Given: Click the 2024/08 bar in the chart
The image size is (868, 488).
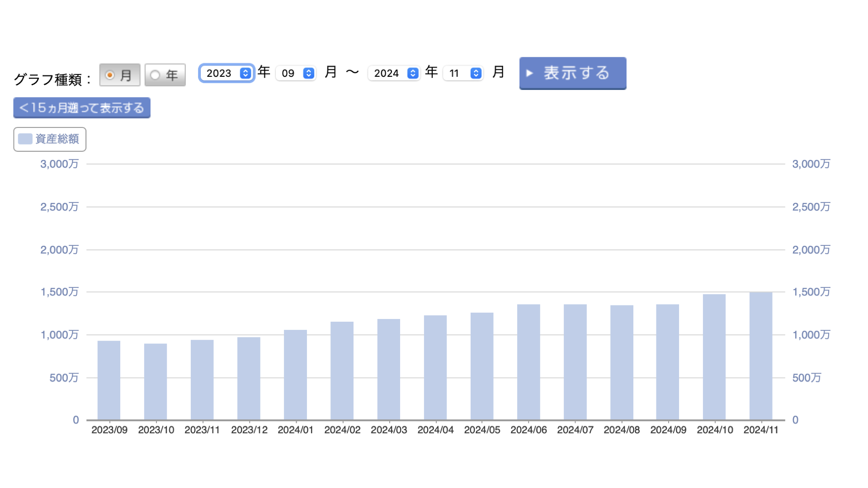Looking at the screenshot, I should click(622, 363).
